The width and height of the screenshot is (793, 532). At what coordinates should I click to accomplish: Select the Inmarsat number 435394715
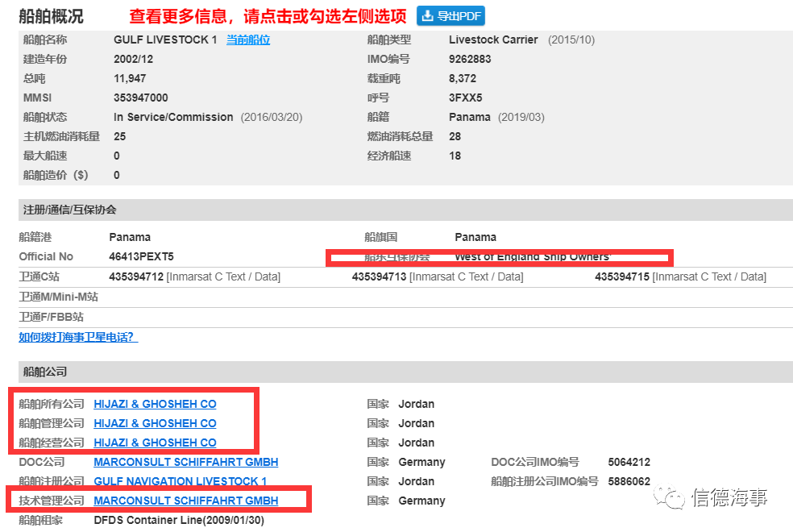coord(622,276)
